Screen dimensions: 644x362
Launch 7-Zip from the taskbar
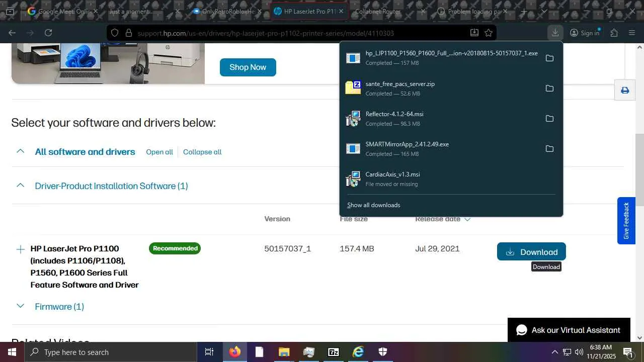333,352
